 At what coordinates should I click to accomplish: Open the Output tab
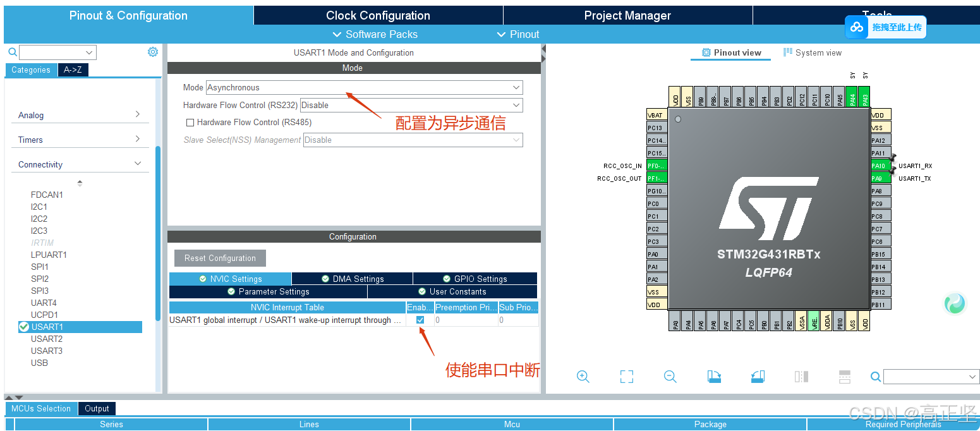pos(97,408)
